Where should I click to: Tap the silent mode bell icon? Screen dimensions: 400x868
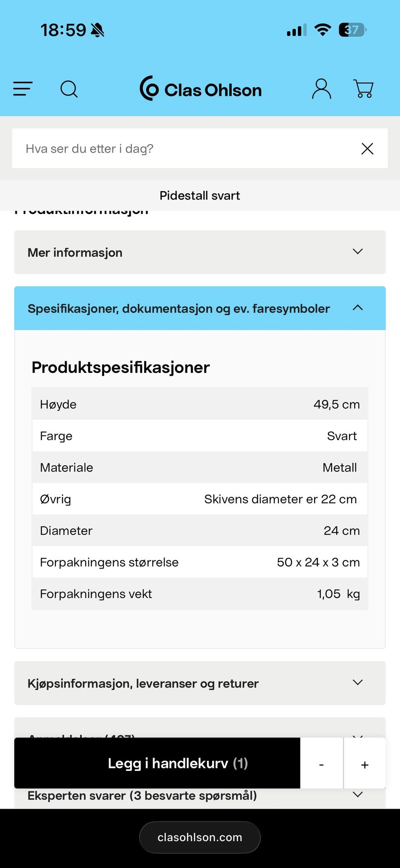(x=97, y=30)
